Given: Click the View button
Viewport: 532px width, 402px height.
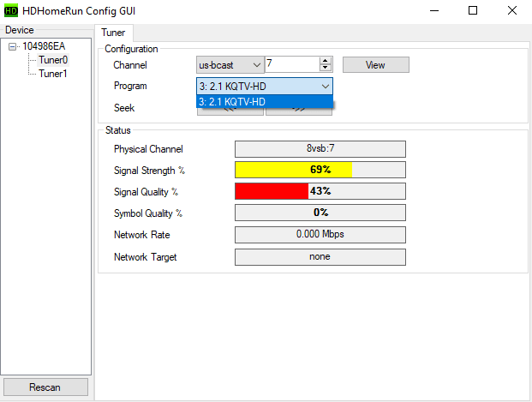Looking at the screenshot, I should point(375,65).
